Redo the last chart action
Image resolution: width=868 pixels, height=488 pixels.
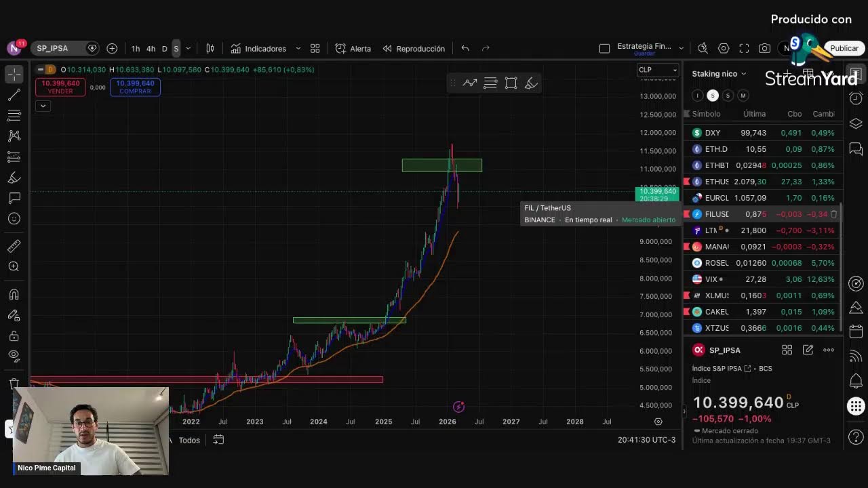coord(486,48)
